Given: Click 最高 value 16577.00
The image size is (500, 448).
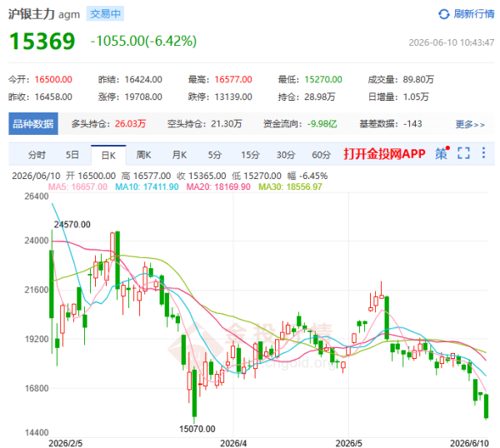Looking at the screenshot, I should (233, 79).
